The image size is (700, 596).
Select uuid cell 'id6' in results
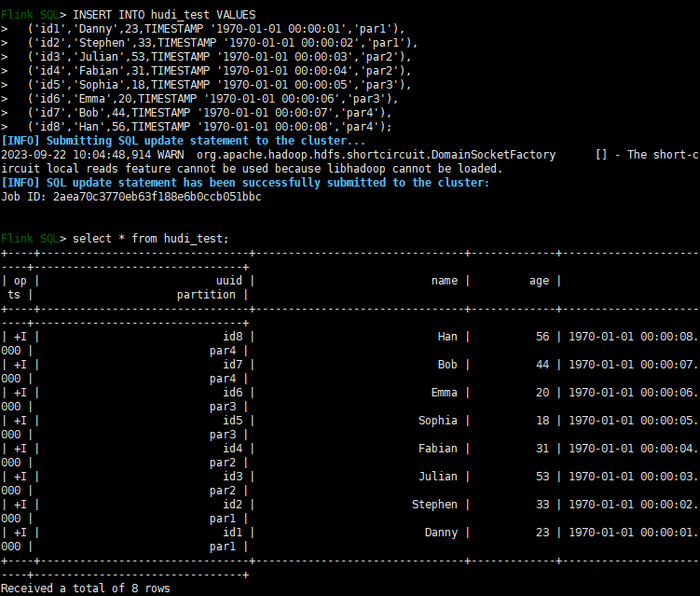pyautogui.click(x=233, y=393)
